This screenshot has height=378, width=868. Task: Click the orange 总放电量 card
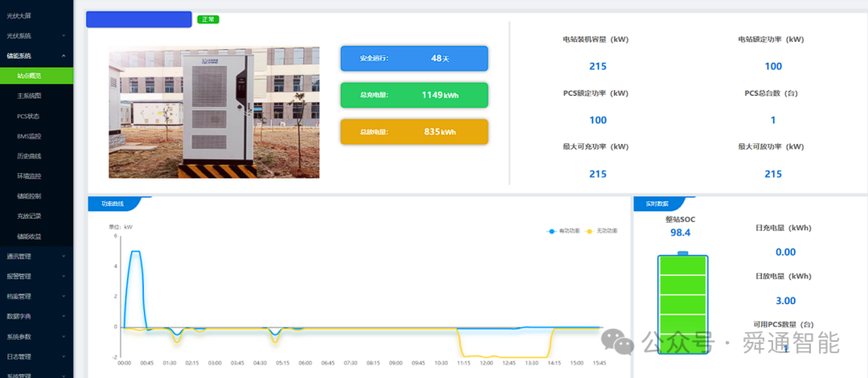[x=414, y=132]
